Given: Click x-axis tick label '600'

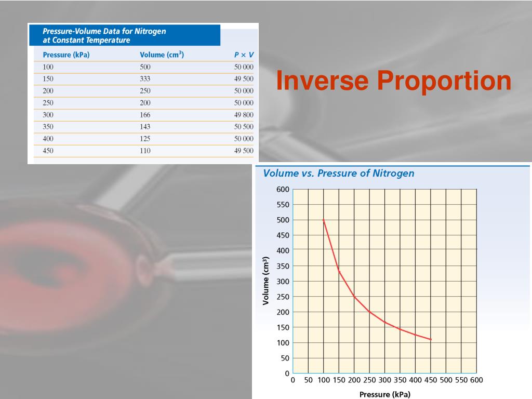Looking at the screenshot, I should click(476, 380).
